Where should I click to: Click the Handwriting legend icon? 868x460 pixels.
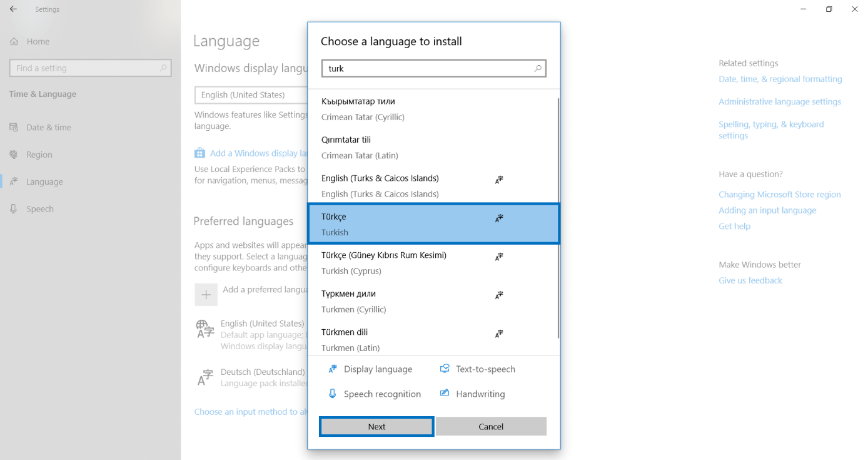click(445, 394)
